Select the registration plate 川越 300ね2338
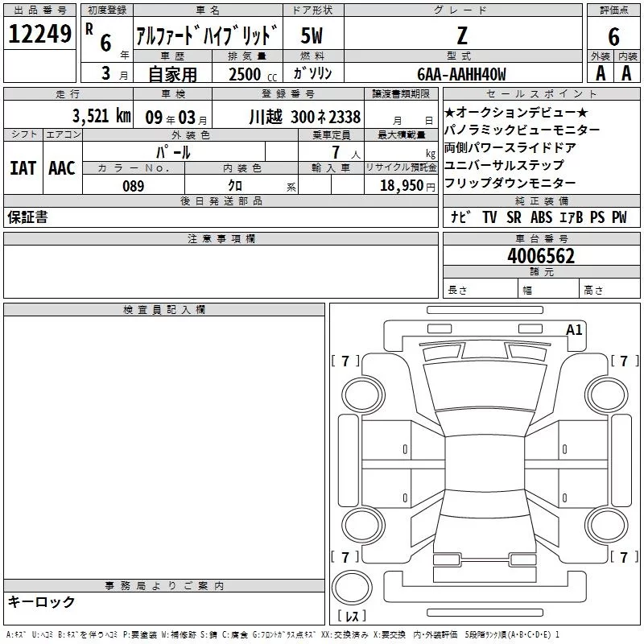Viewport: 644px width, 644px height. tap(304, 117)
